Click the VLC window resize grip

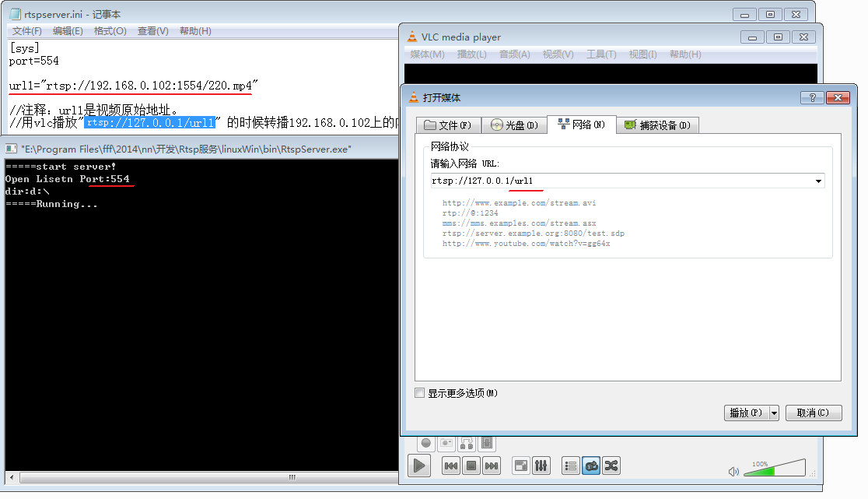pyautogui.click(x=813, y=474)
